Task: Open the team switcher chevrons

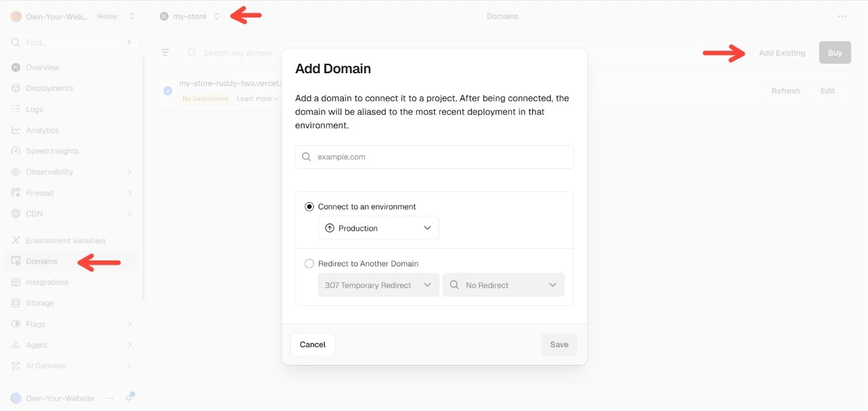Action: point(132,16)
